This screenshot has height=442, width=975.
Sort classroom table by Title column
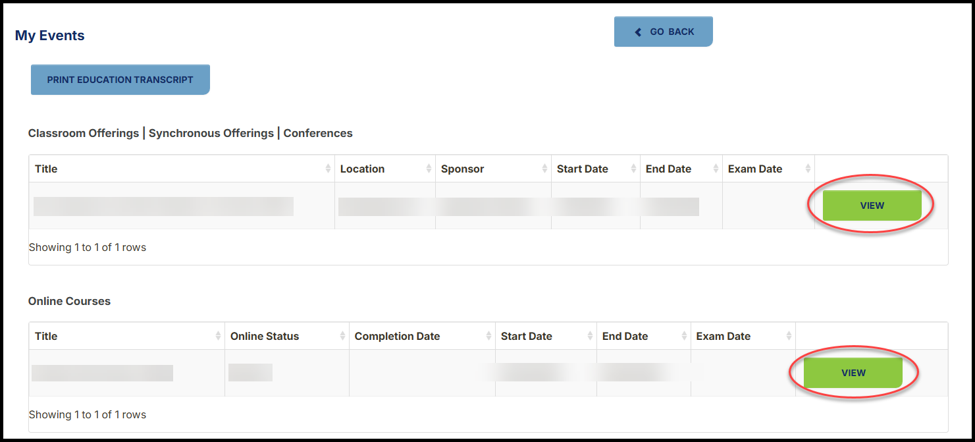pyautogui.click(x=182, y=168)
